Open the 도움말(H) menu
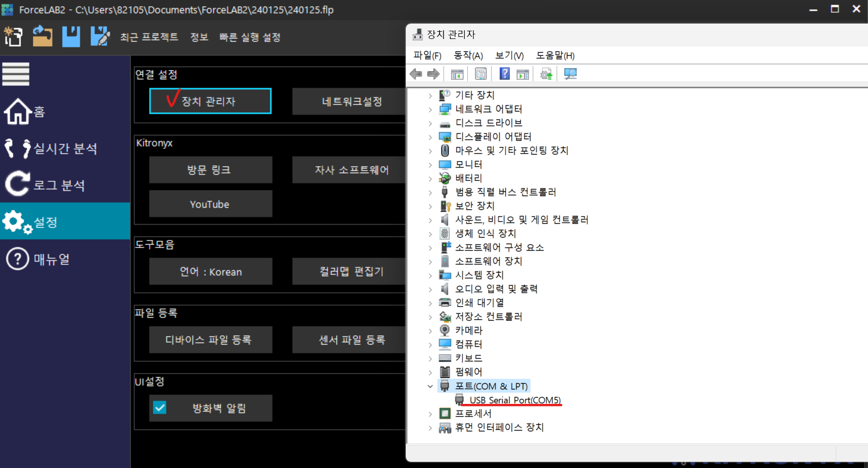 (555, 55)
